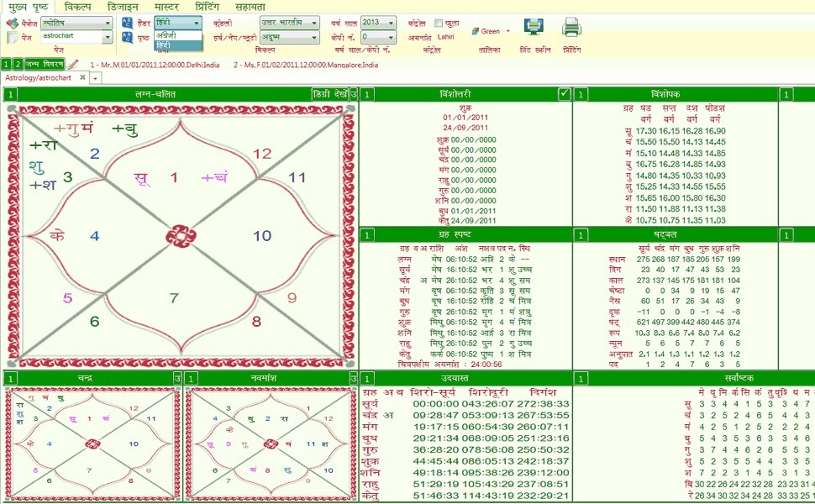Click the पेज page icon

click(x=13, y=38)
